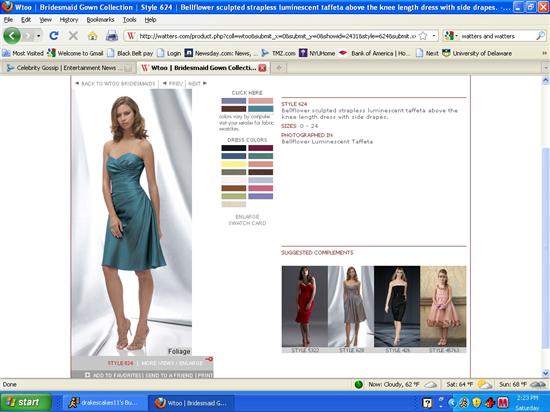Open the University of Delaware bookmark
The width and height of the screenshot is (550, 412).
(x=477, y=53)
